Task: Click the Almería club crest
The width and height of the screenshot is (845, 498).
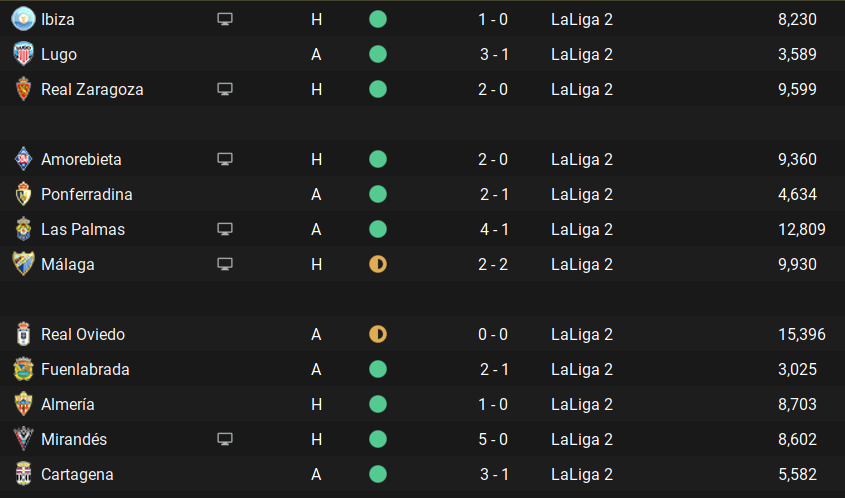Action: click(x=22, y=404)
